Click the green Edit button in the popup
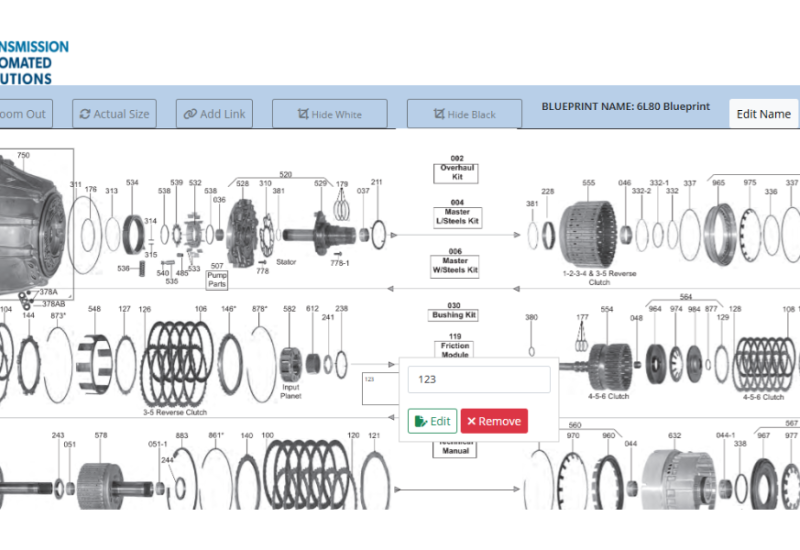This screenshot has height=550, width=800. 432,421
